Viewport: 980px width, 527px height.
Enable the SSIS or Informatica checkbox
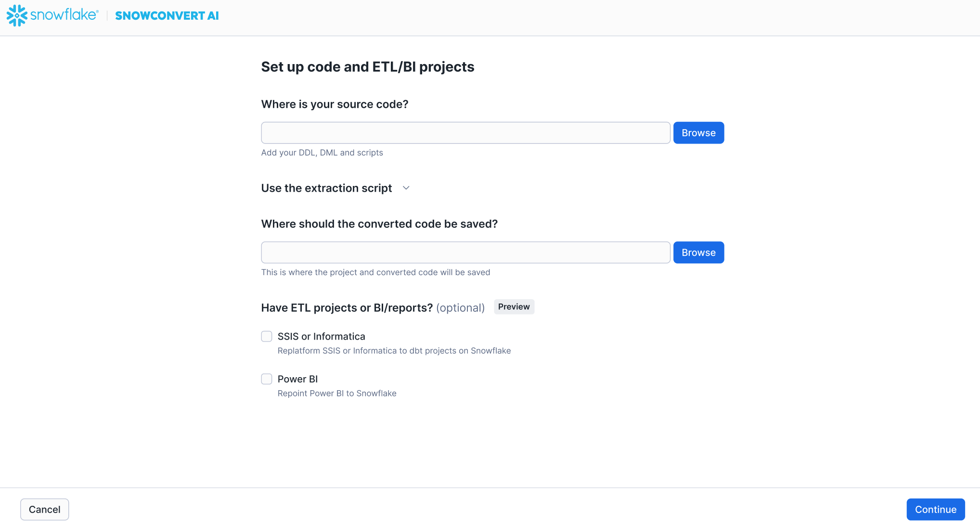tap(267, 336)
